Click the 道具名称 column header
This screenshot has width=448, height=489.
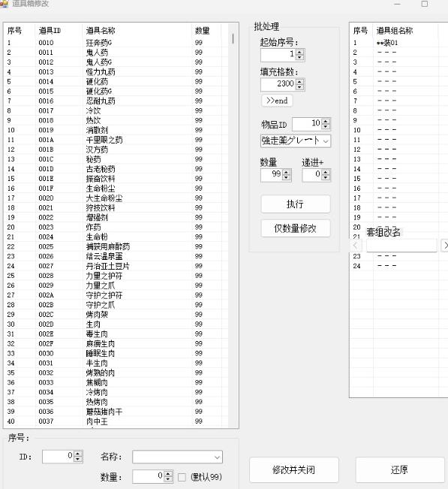(x=137, y=31)
